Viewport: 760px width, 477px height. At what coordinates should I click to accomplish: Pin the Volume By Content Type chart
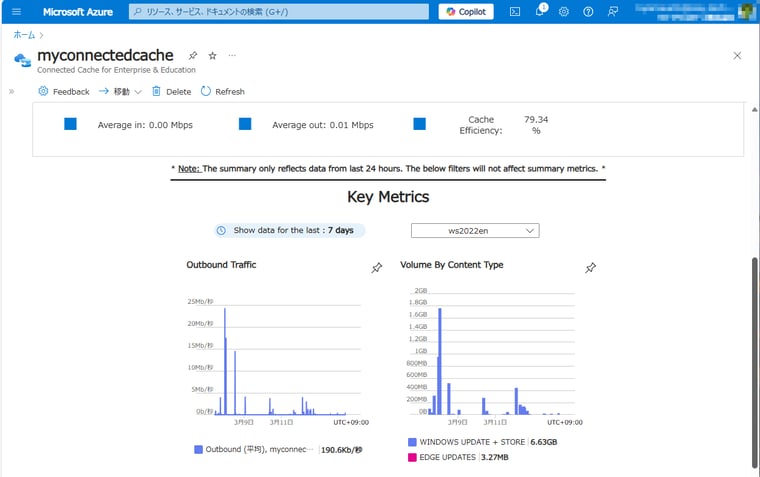590,268
